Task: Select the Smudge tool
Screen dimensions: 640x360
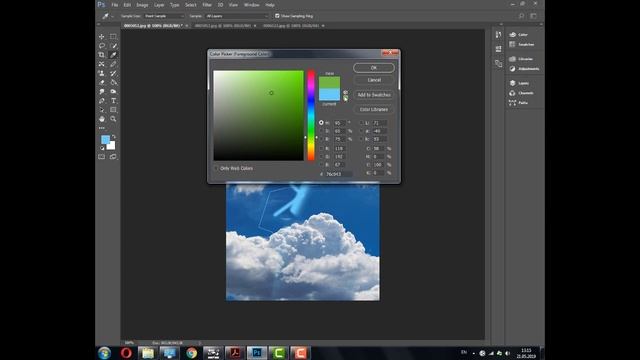Action: pos(102,91)
